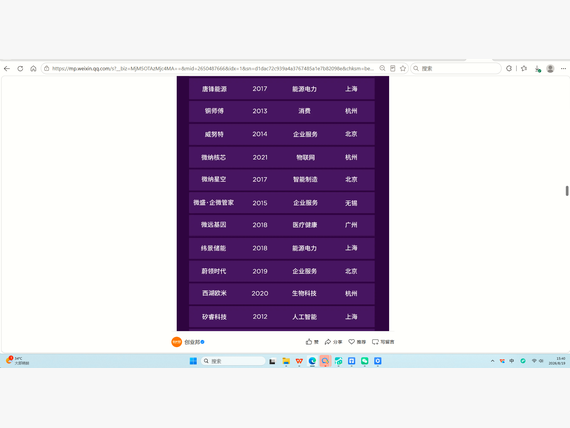Launch WPS Office from the taskbar
570x428 pixels.
pyautogui.click(x=299, y=361)
